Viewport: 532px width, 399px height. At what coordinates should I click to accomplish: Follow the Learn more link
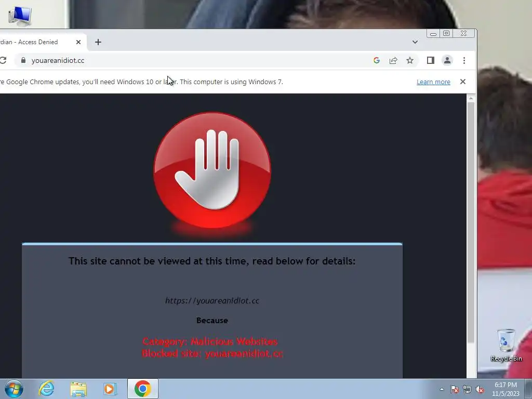pos(433,82)
